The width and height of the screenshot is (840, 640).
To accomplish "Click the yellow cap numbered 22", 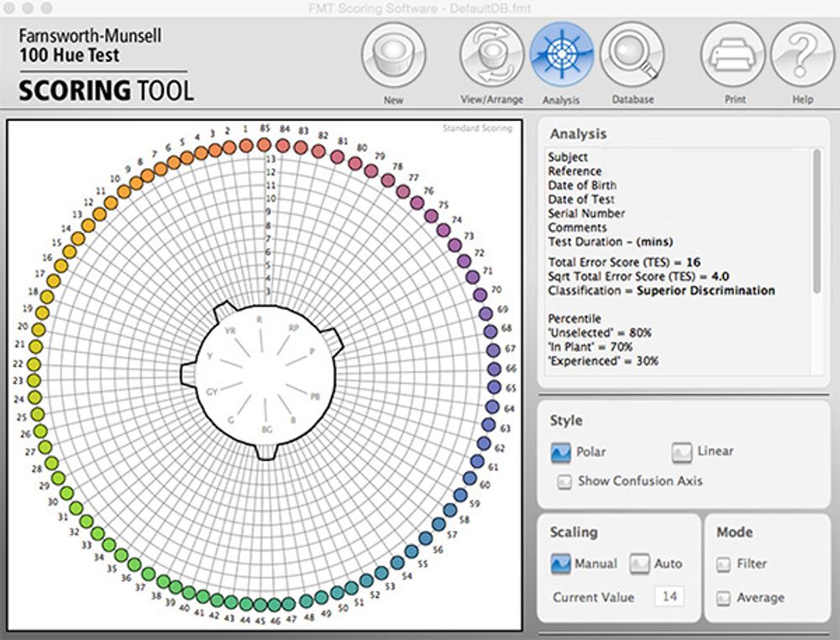I will tap(34, 365).
